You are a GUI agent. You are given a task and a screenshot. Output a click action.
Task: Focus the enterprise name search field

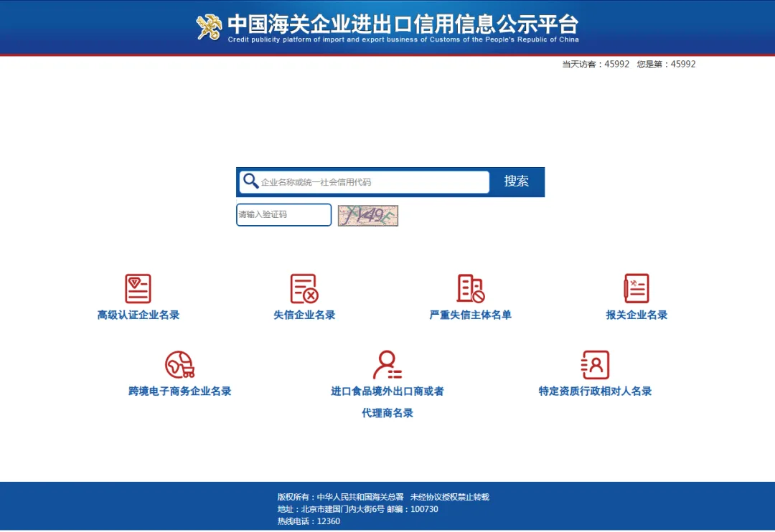pyautogui.click(x=373, y=182)
